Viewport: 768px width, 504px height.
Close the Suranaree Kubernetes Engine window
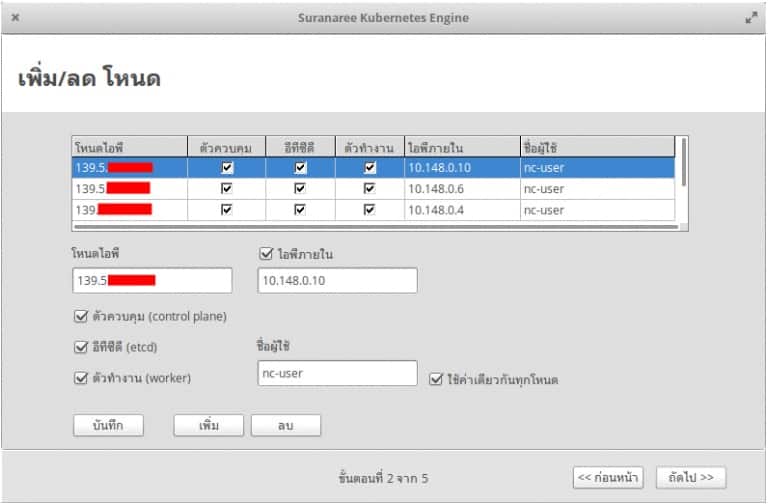pyautogui.click(x=15, y=18)
